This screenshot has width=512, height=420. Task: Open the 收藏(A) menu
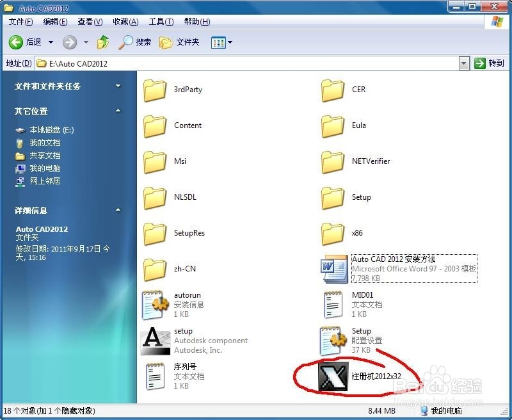pyautogui.click(x=125, y=22)
